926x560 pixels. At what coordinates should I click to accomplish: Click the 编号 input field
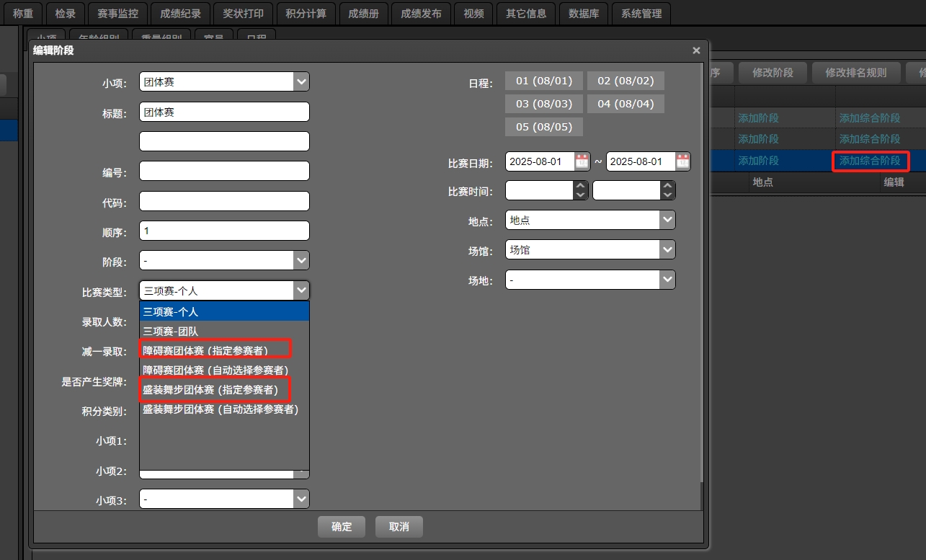click(224, 172)
